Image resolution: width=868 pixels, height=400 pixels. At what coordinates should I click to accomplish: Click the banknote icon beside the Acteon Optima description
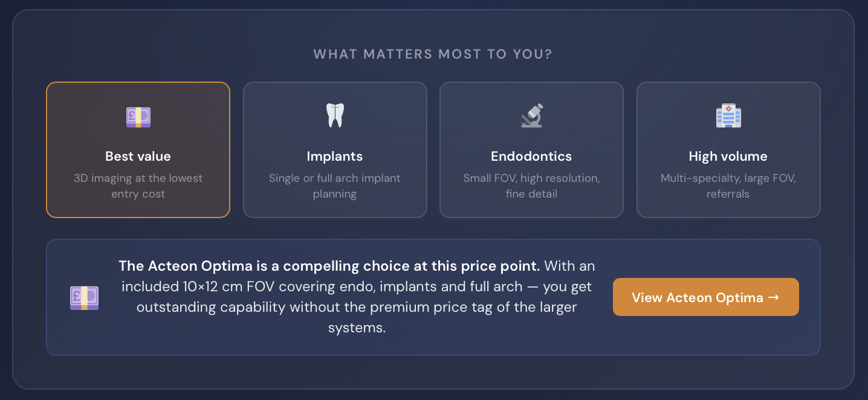coord(85,297)
